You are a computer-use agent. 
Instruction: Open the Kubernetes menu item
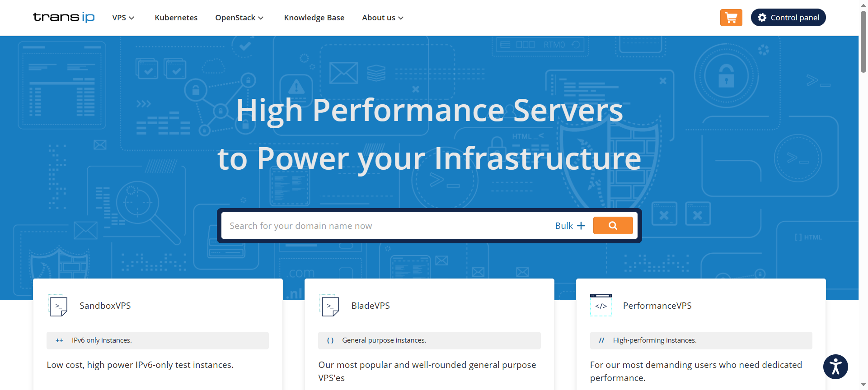pyautogui.click(x=176, y=18)
